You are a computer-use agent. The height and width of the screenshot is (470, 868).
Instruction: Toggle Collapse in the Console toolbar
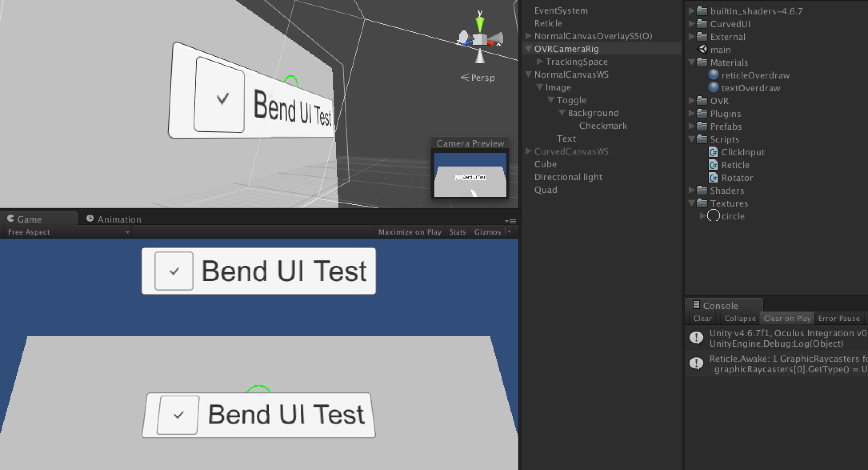click(740, 318)
